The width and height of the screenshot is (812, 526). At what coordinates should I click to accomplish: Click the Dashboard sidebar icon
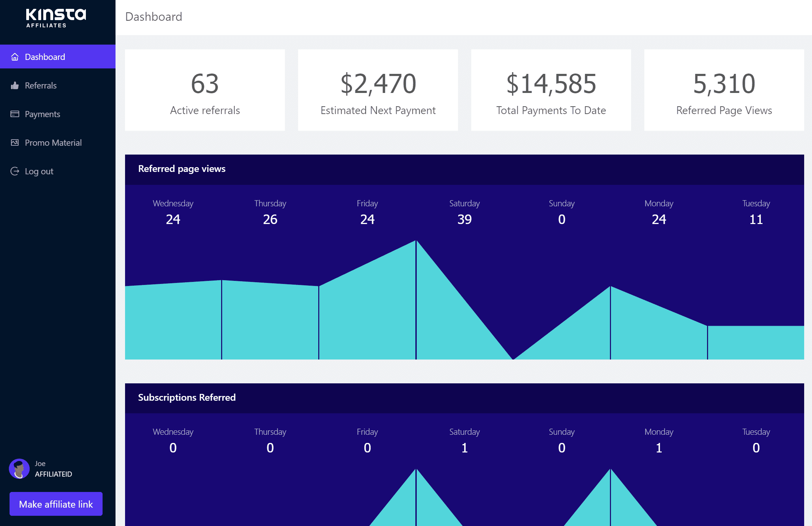[x=14, y=57]
